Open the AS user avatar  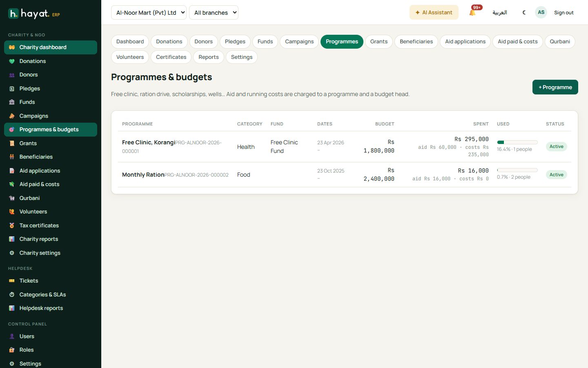coord(541,12)
